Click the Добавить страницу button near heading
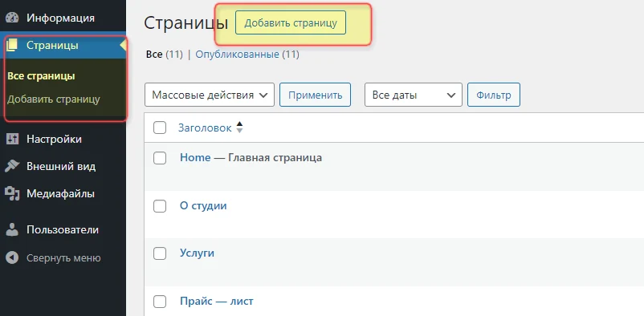This screenshot has width=644, height=316. click(x=291, y=23)
